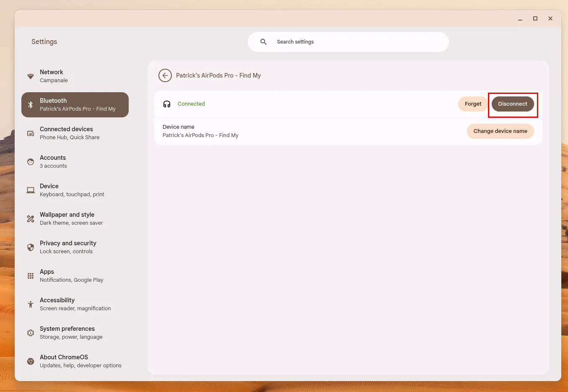Click the laptop Device icon
This screenshot has height=392, width=568.
click(31, 190)
